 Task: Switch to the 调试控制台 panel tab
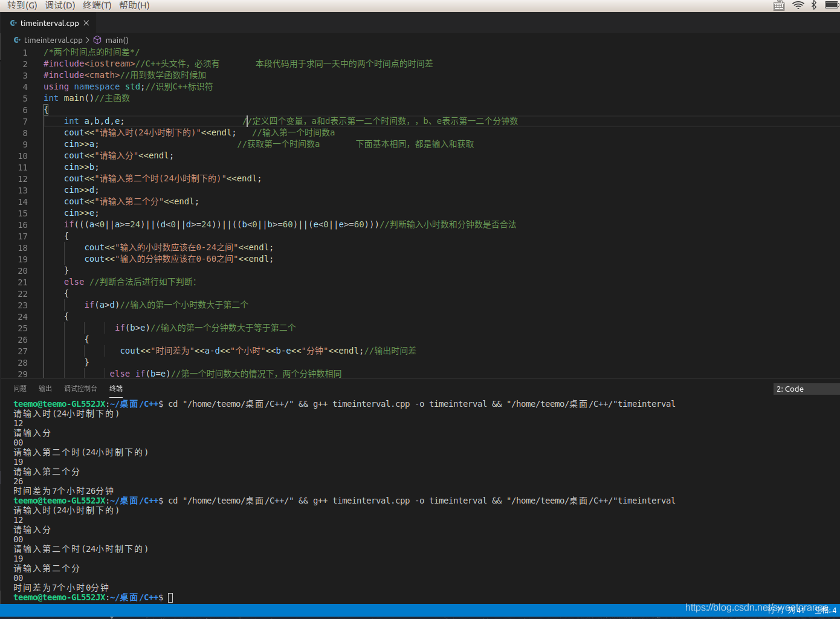pos(80,389)
